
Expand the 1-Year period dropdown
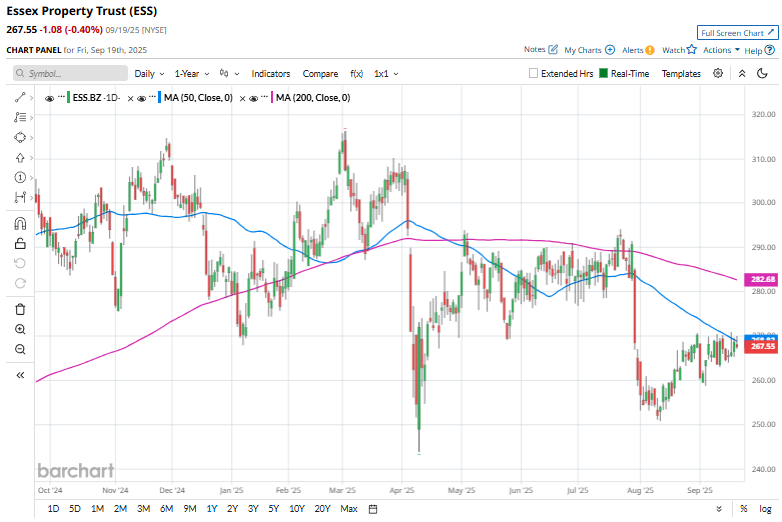[192, 74]
